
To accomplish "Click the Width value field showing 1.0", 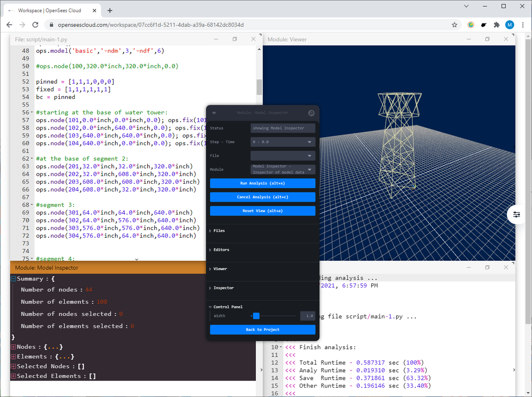I will [x=308, y=316].
